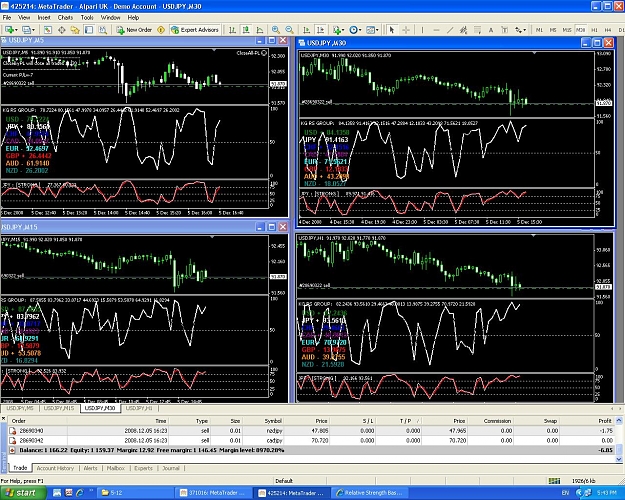
Task: Switch chart to candlesticks style
Action: click(246, 30)
